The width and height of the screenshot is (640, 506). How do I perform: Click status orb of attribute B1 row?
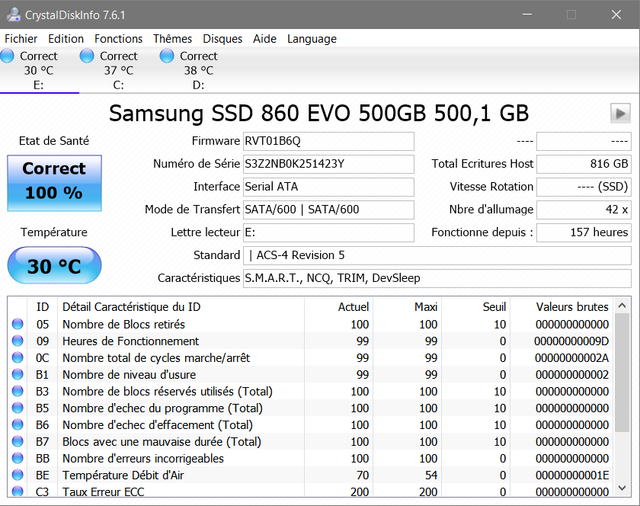pos(18,375)
